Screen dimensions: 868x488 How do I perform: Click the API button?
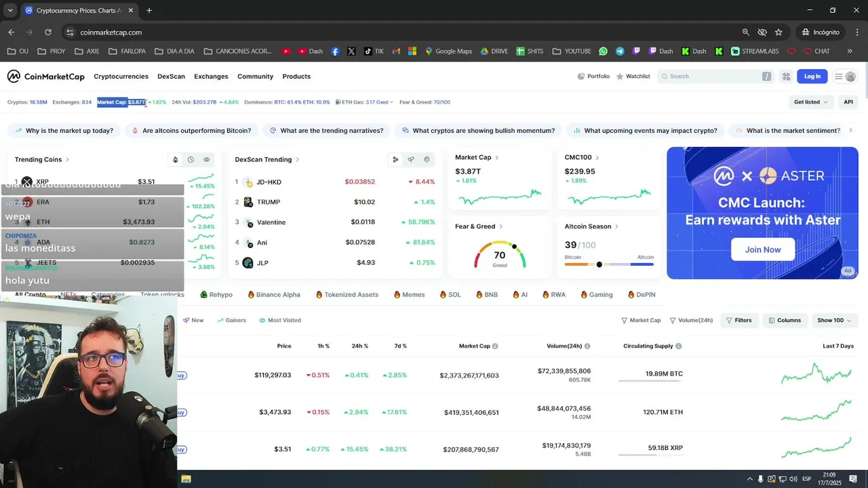848,102
